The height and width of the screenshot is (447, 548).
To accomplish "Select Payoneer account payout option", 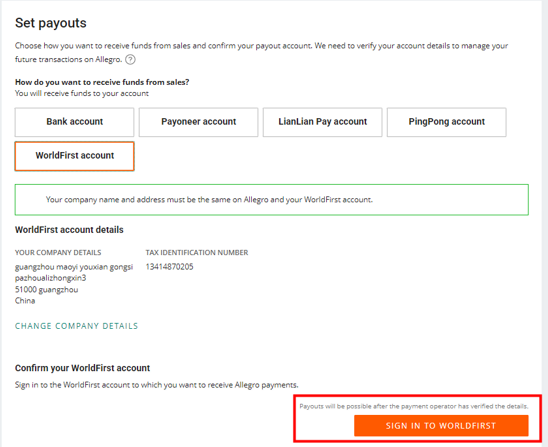I will click(x=199, y=122).
